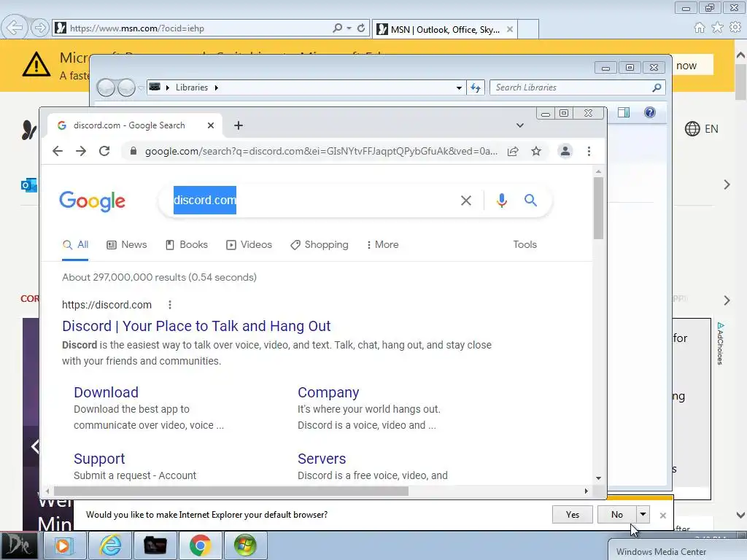Click Chrome's back arrow button
747x560 pixels.
(57, 151)
